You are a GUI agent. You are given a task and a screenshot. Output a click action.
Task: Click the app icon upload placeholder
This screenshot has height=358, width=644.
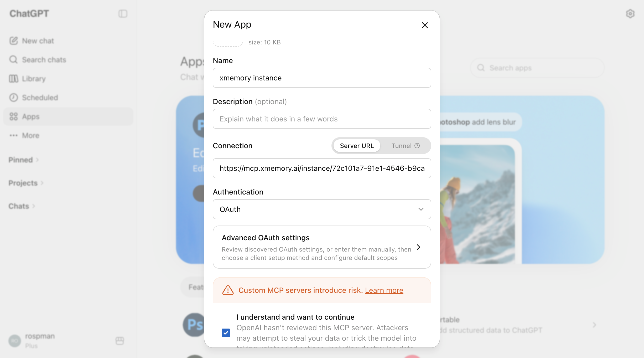click(228, 42)
